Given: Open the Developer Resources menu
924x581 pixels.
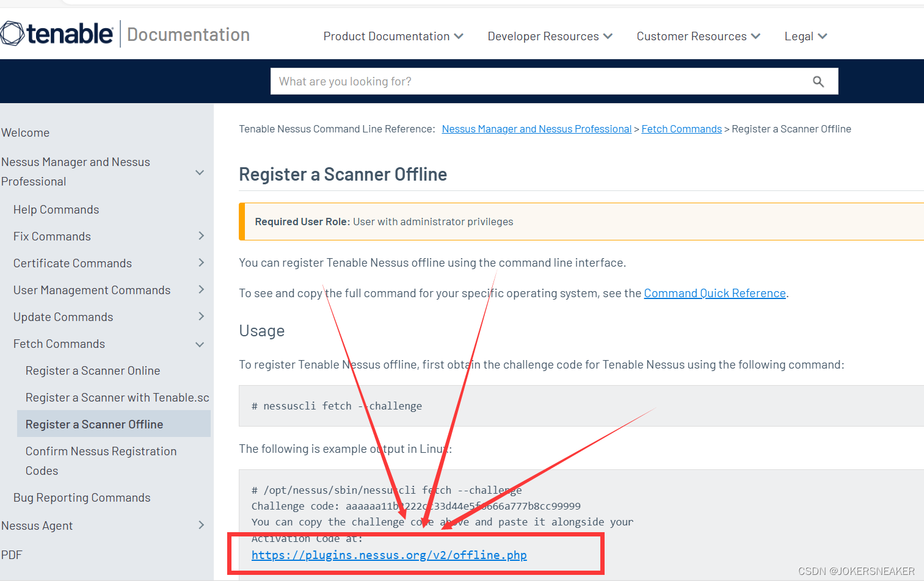Looking at the screenshot, I should point(550,36).
